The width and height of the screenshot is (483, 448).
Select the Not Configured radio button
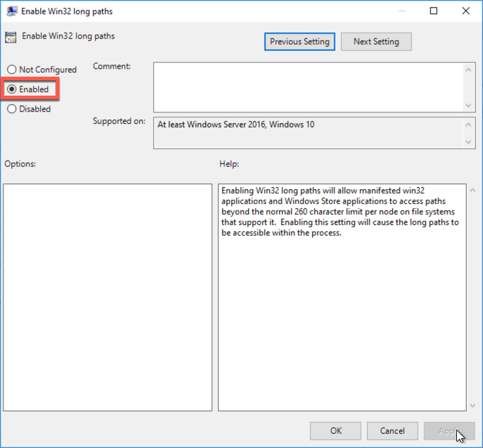click(x=12, y=70)
